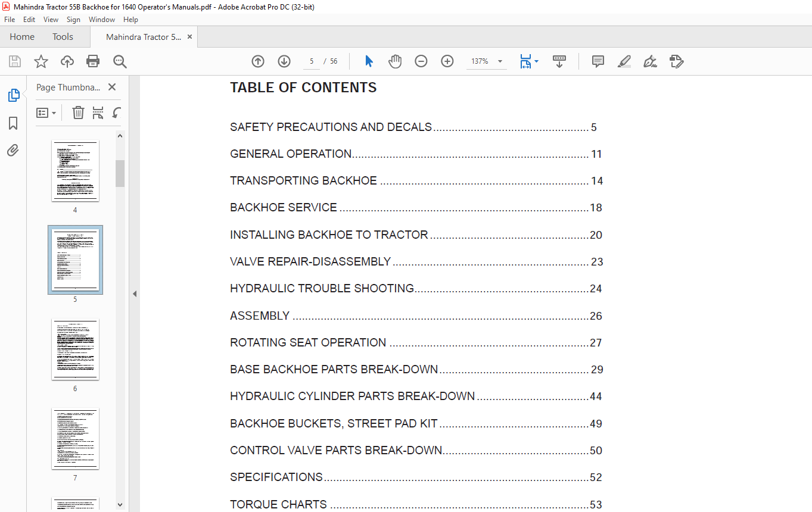Viewport: 812px width, 512px height.
Task: Close the Page Thumbnails panel
Action: point(112,87)
